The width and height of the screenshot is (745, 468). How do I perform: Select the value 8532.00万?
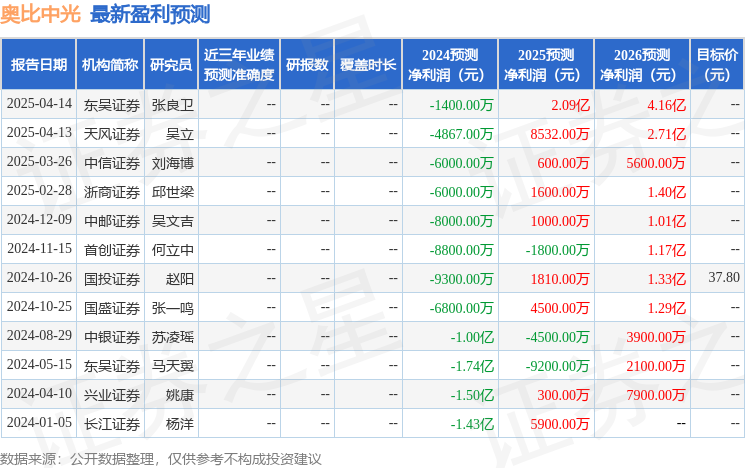point(560,134)
